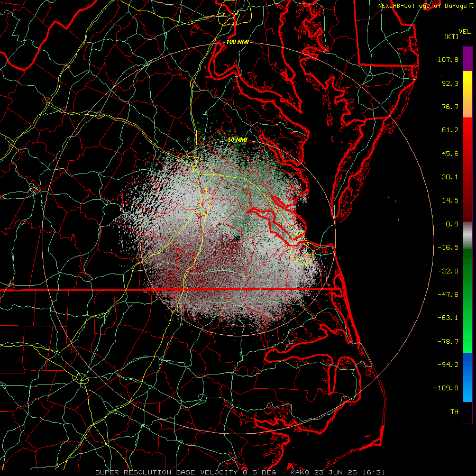
Task: Click the purple segment of color bar
Action: point(467,59)
